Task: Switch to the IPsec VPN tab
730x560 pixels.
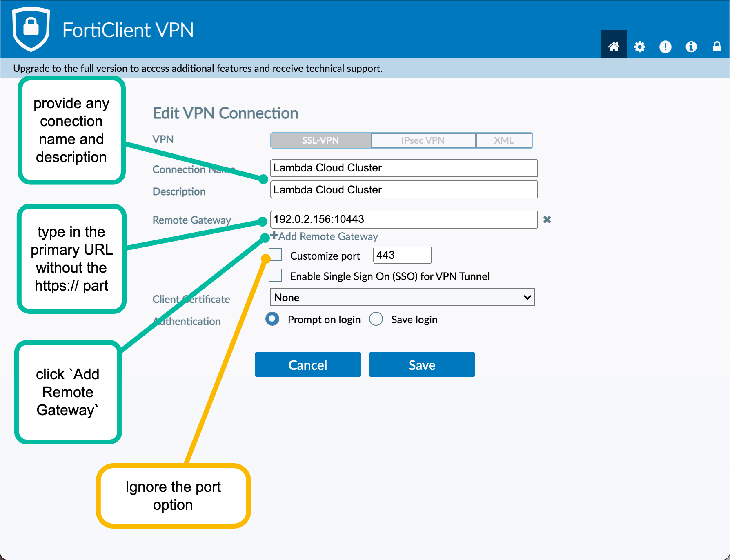Action: tap(423, 140)
